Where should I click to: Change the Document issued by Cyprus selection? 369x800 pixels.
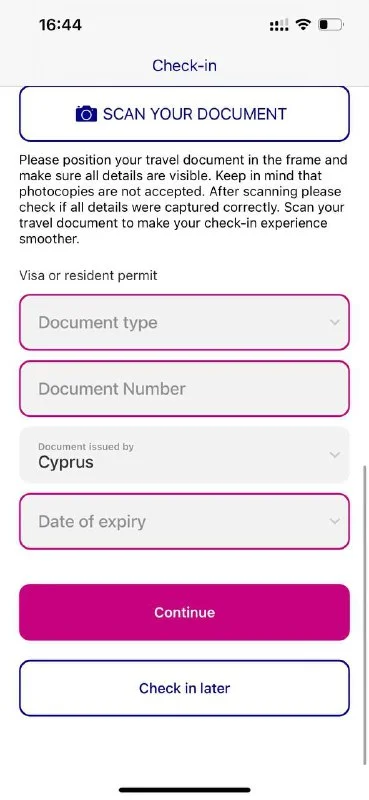pyautogui.click(x=184, y=455)
